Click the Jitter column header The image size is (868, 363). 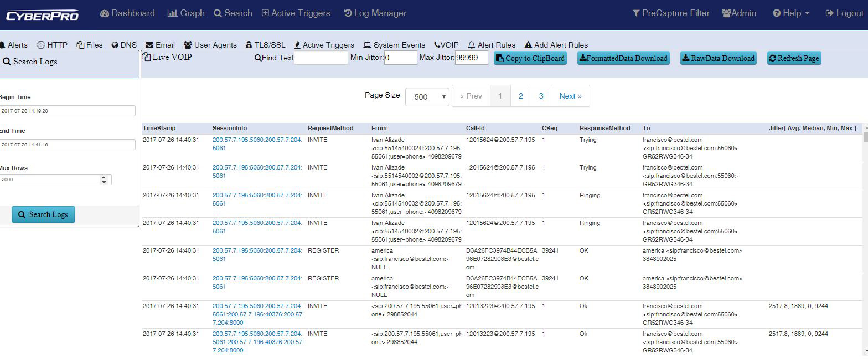[x=812, y=128]
